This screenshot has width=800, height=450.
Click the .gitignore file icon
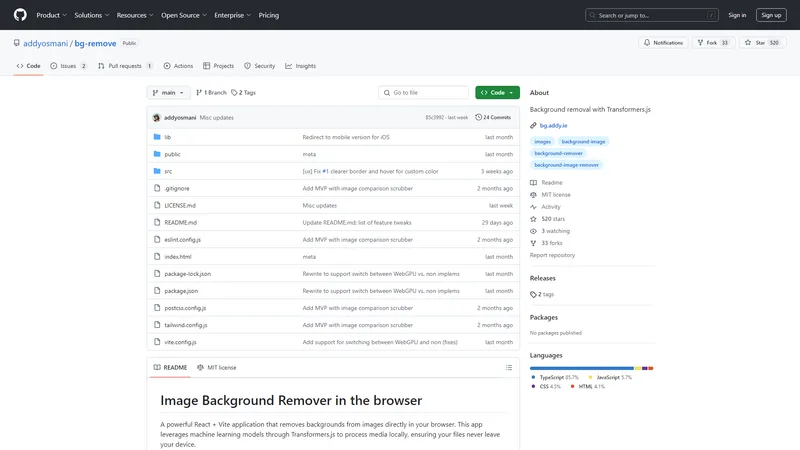pos(157,188)
